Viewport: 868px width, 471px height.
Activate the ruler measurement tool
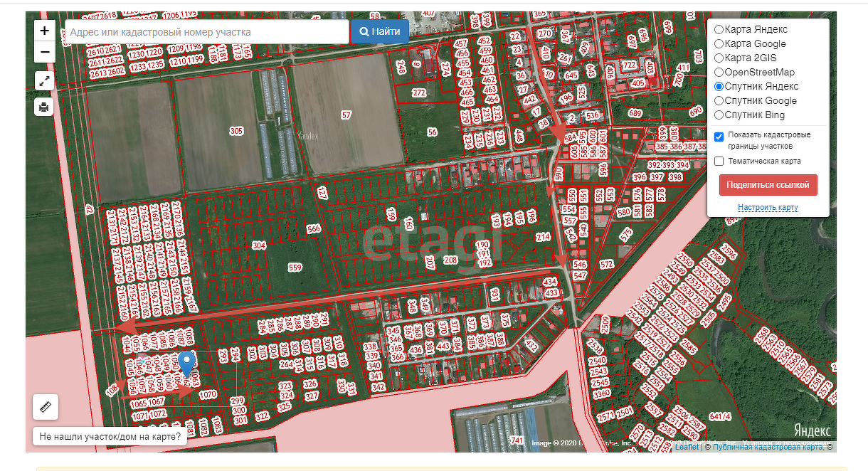tap(46, 407)
